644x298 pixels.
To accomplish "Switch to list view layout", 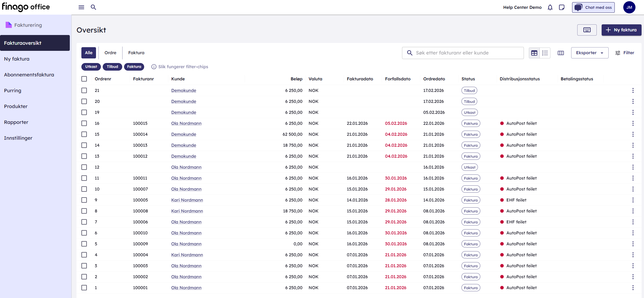I will 545,53.
